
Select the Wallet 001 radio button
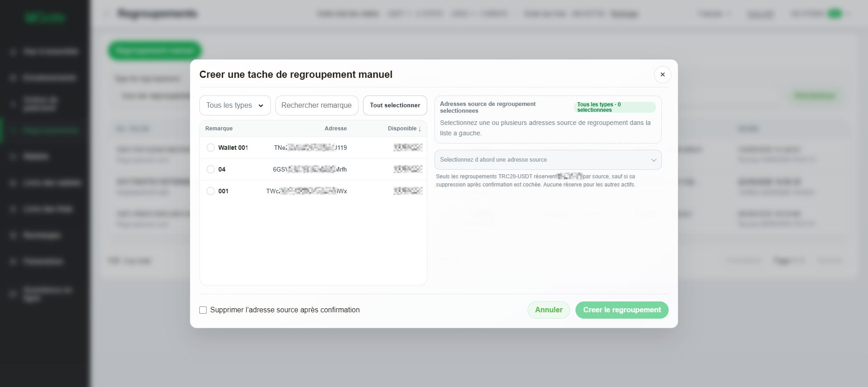(211, 148)
